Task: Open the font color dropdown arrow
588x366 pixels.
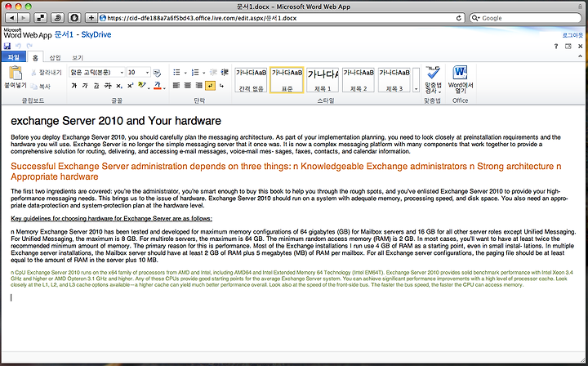Action: point(164,88)
